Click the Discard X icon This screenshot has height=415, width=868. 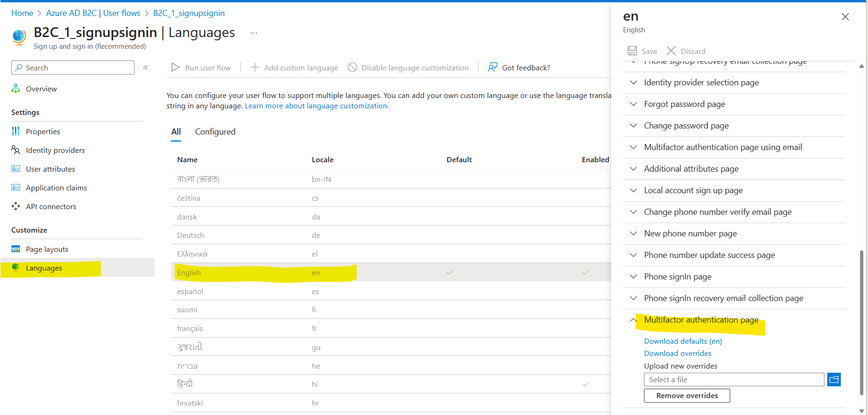pyautogui.click(x=671, y=51)
